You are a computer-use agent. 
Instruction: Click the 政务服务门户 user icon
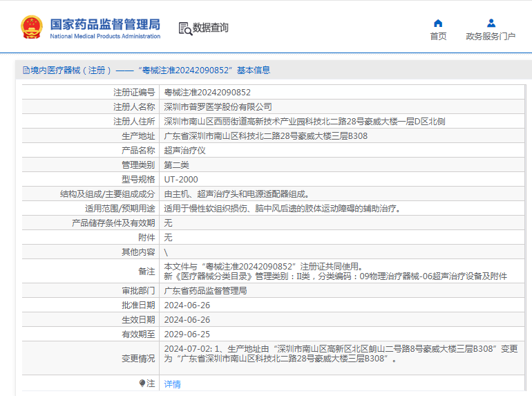[x=491, y=23]
